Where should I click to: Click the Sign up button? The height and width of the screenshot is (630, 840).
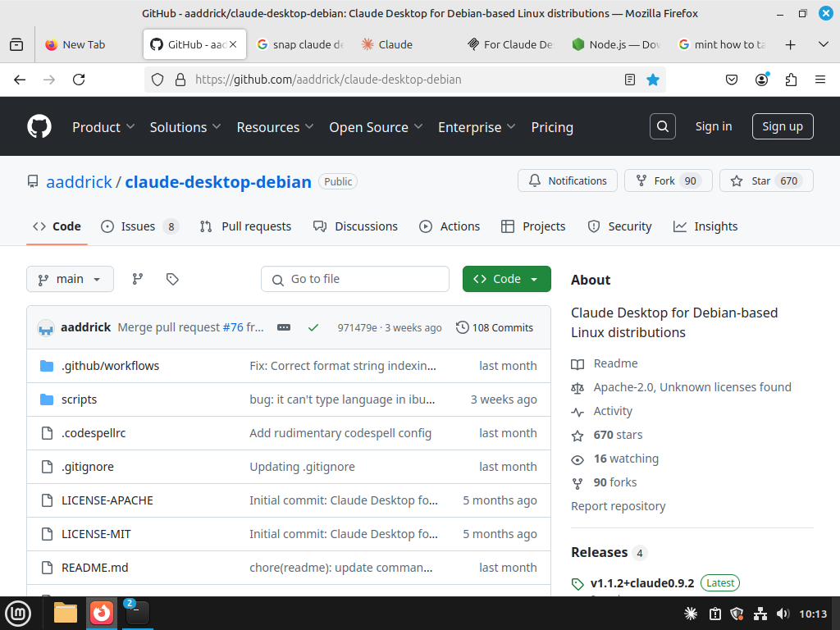click(x=782, y=126)
